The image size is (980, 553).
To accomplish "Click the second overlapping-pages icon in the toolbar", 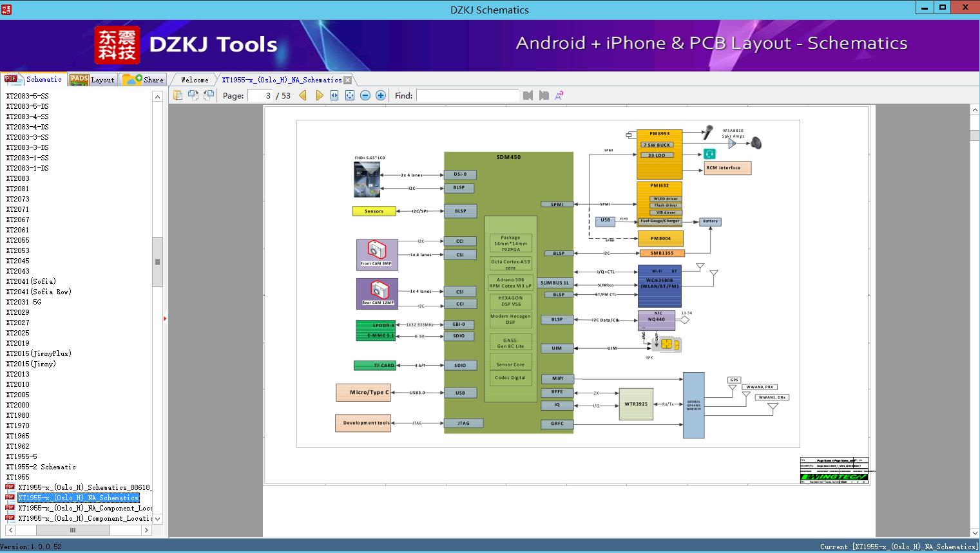I will pos(193,95).
